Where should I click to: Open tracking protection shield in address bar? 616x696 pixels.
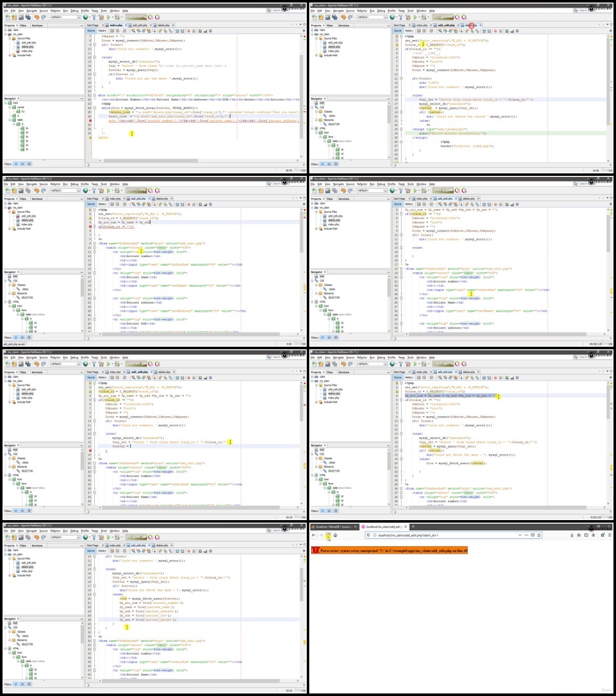tap(368, 535)
